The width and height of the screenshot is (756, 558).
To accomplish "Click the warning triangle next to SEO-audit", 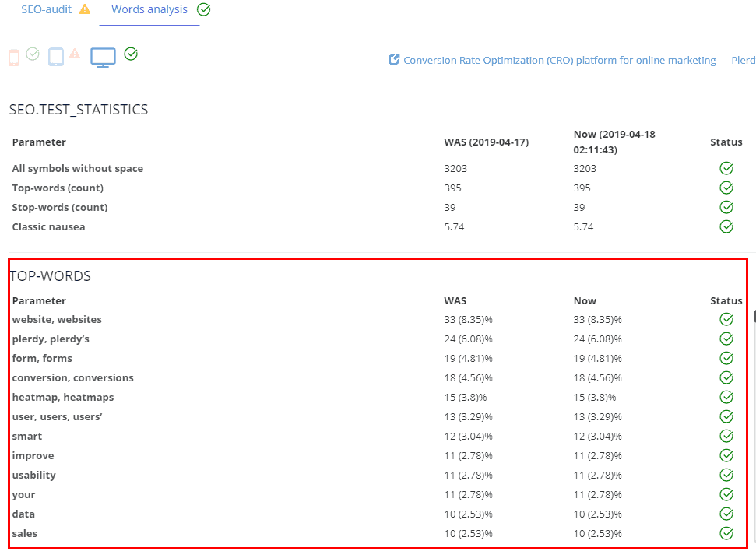I will click(85, 9).
